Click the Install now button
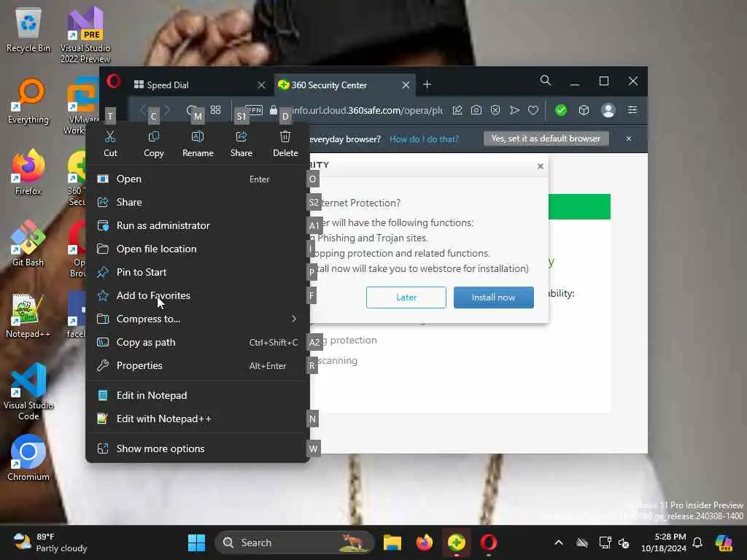 coord(494,297)
